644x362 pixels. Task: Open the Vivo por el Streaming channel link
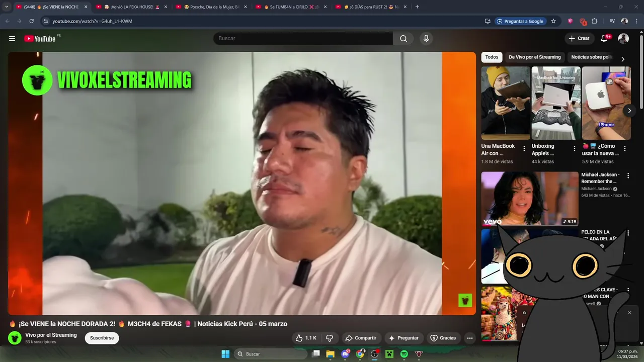(x=51, y=335)
